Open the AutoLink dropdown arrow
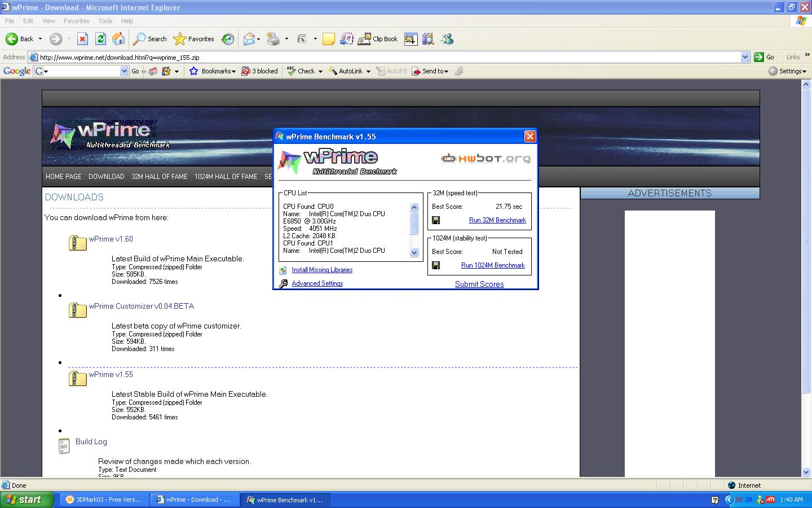This screenshot has width=812, height=508. point(368,71)
